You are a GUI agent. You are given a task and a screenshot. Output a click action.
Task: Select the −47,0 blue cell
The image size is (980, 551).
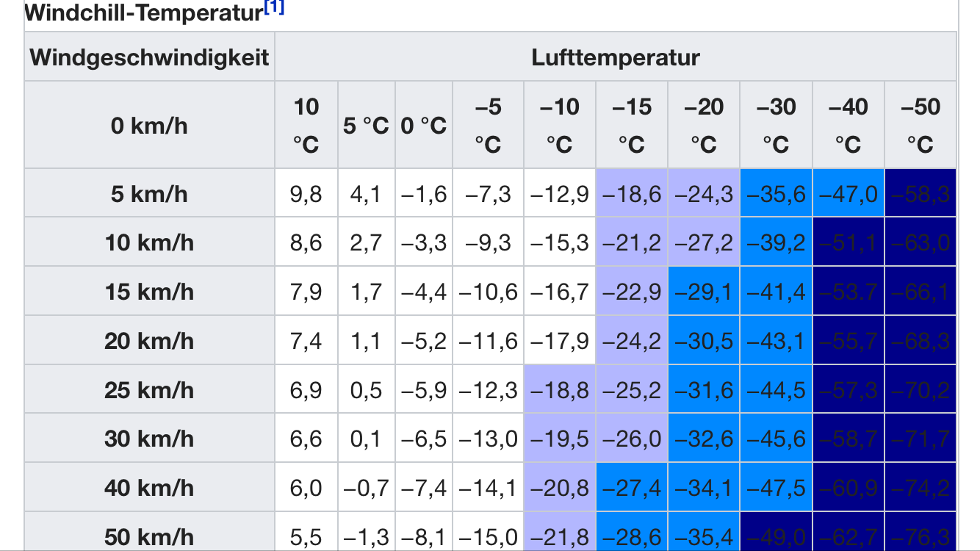click(x=848, y=193)
